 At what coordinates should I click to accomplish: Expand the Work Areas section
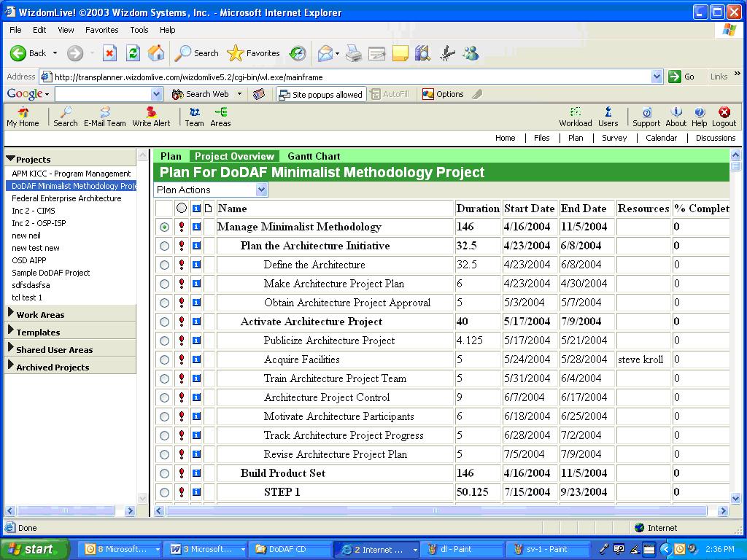40,314
